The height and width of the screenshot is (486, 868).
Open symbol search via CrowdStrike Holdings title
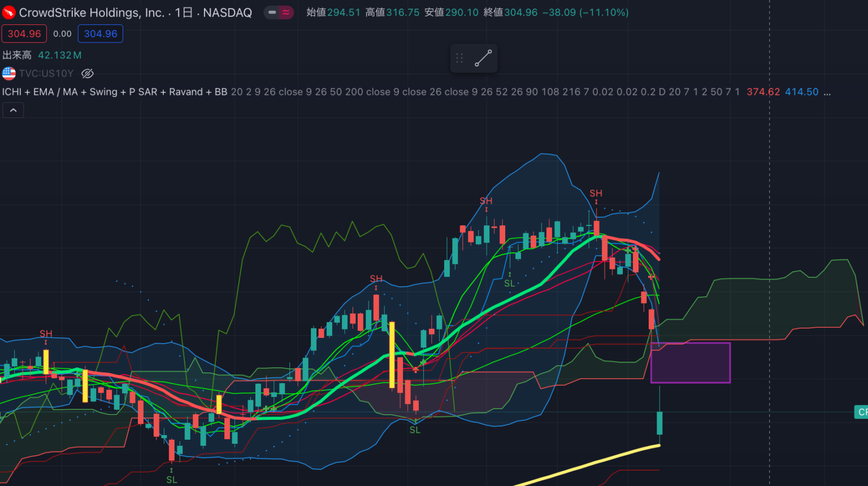pyautogui.click(x=92, y=12)
